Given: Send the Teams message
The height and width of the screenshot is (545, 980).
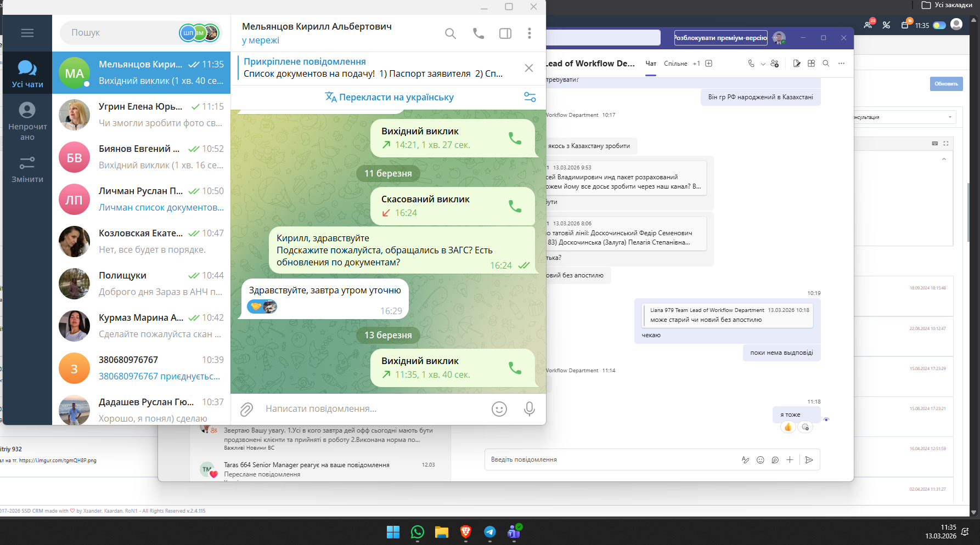Looking at the screenshot, I should click(x=809, y=460).
